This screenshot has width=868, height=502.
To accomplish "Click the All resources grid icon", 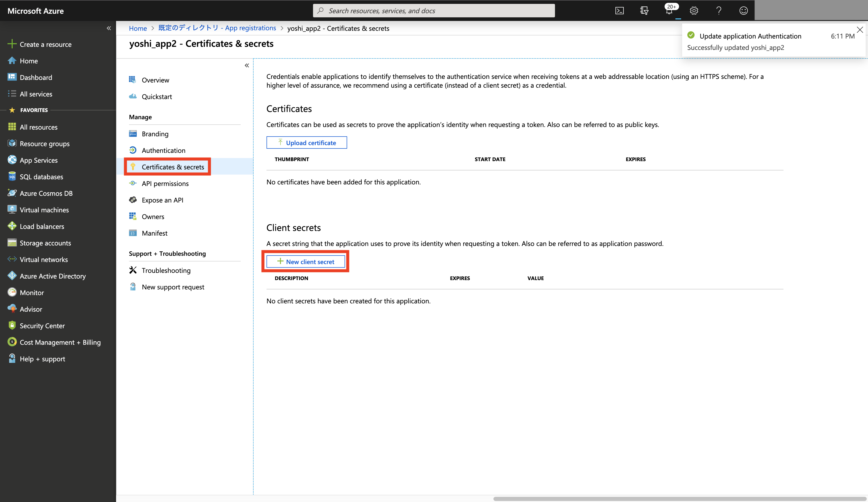I will (x=12, y=127).
